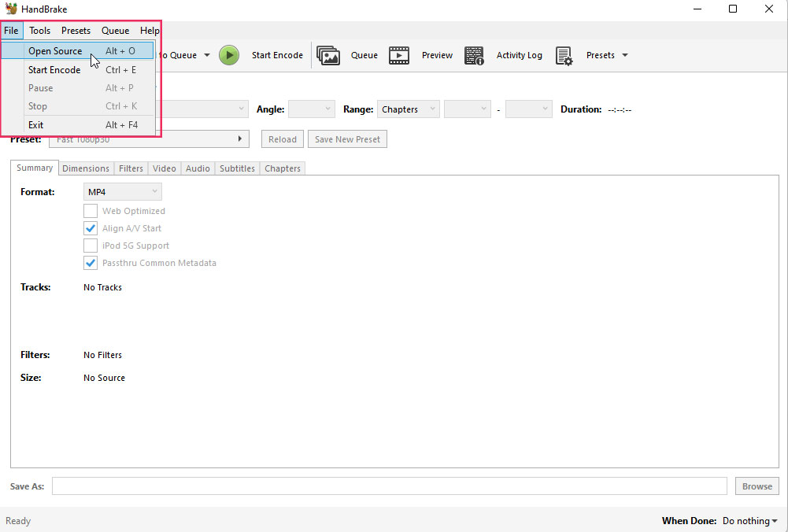This screenshot has height=532, width=788.
Task: Click the Start Encode toolbar label
Action: [277, 55]
